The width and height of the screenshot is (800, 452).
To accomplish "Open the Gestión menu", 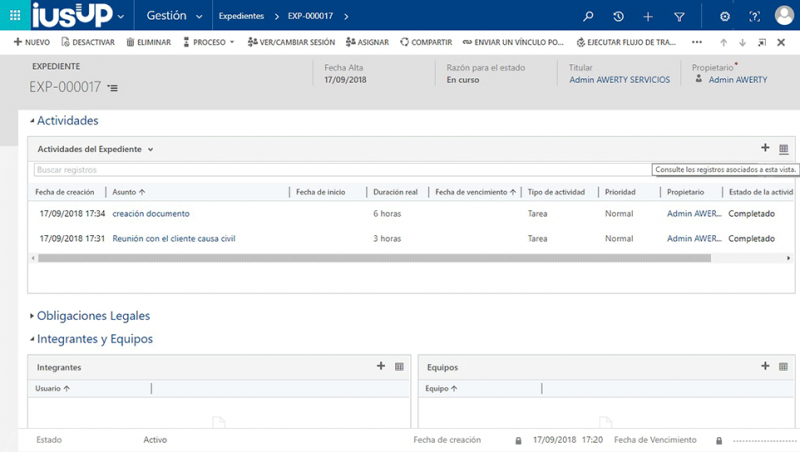I will coord(174,16).
